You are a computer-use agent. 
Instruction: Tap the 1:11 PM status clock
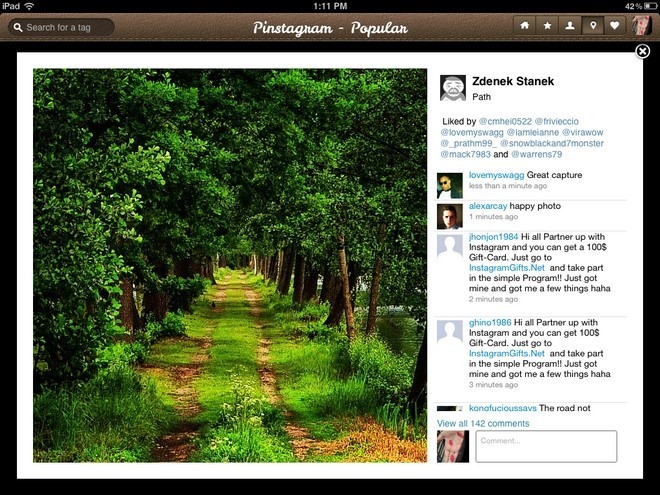click(330, 6)
